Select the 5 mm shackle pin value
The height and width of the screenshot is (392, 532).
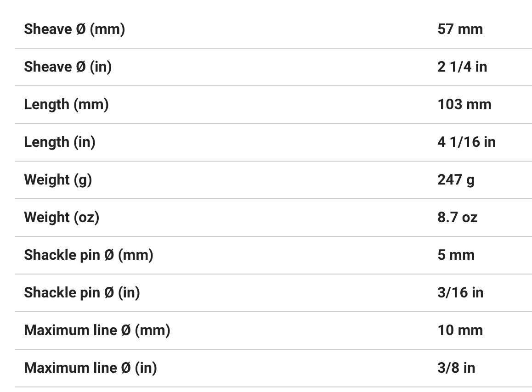tap(456, 255)
